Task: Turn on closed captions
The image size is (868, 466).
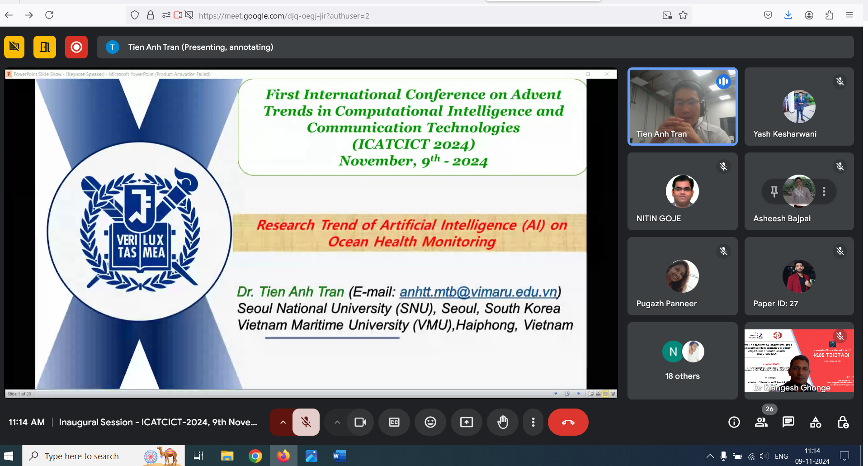Action: point(394,422)
